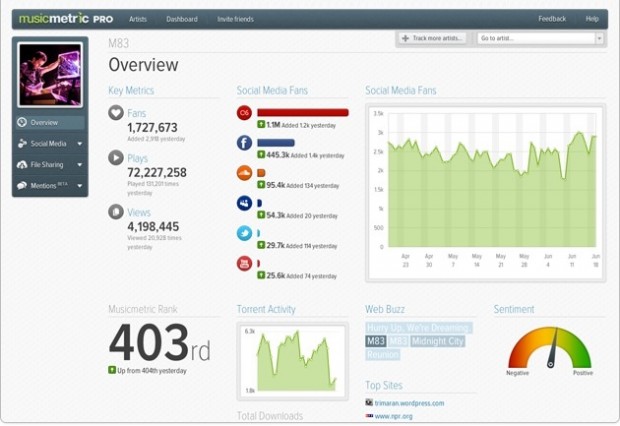Image resolution: width=620 pixels, height=426 pixels.
Task: Click the Fans heart icon
Action: 116,113
